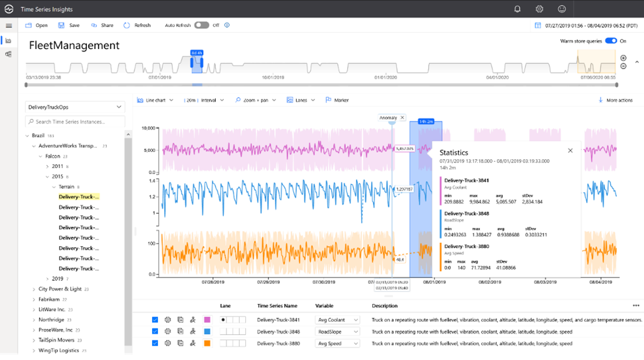
Task: Select the highlighted Delivery-Truck instance under Terrain
Action: point(79,197)
